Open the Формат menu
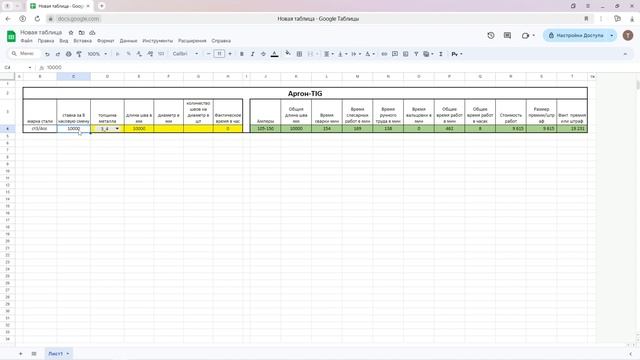 106,41
